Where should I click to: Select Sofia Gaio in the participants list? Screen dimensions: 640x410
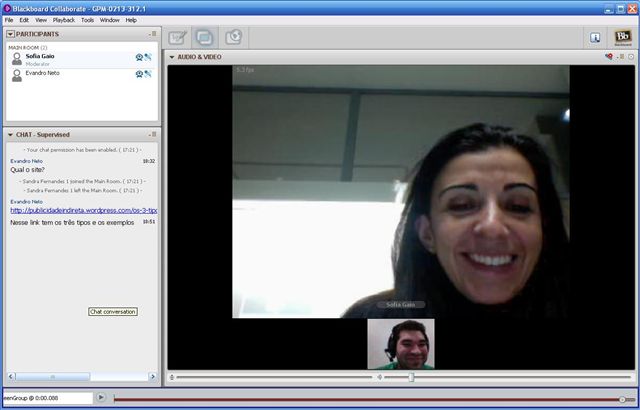point(82,60)
